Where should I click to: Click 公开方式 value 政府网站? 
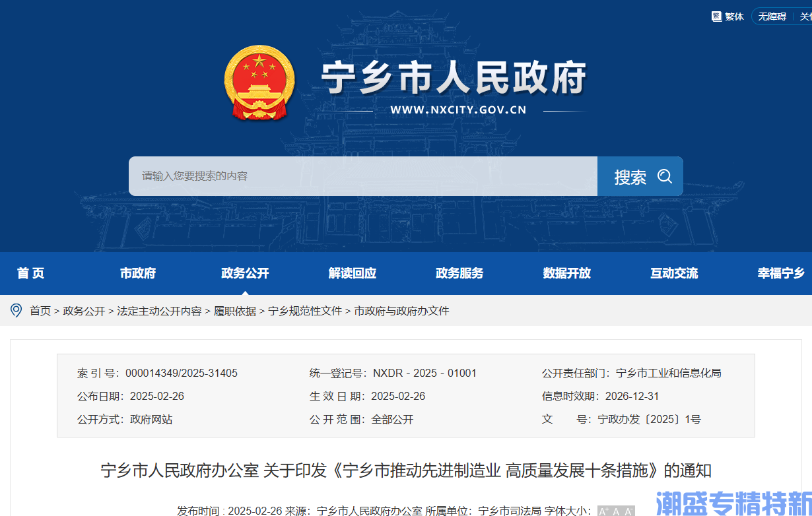click(x=151, y=420)
